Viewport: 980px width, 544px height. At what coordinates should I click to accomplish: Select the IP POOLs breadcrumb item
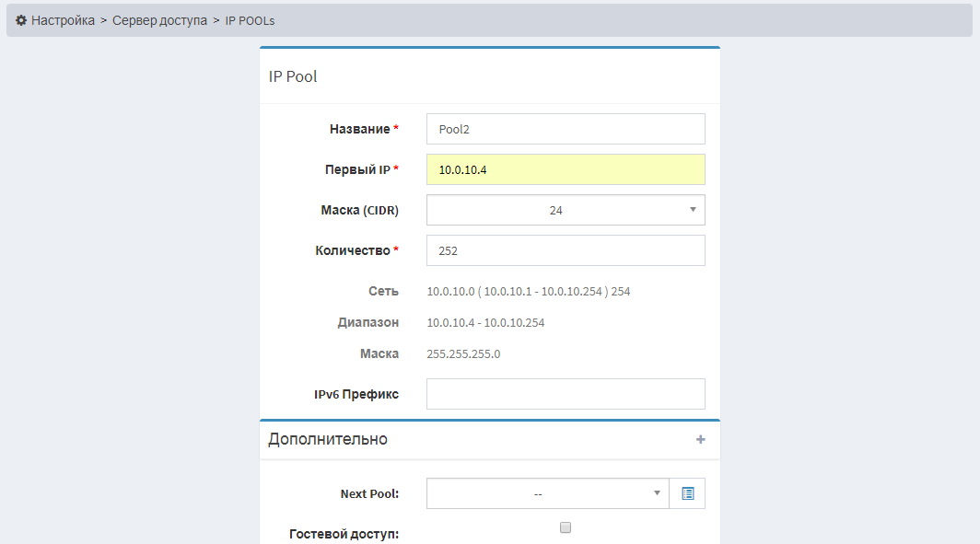tap(250, 20)
